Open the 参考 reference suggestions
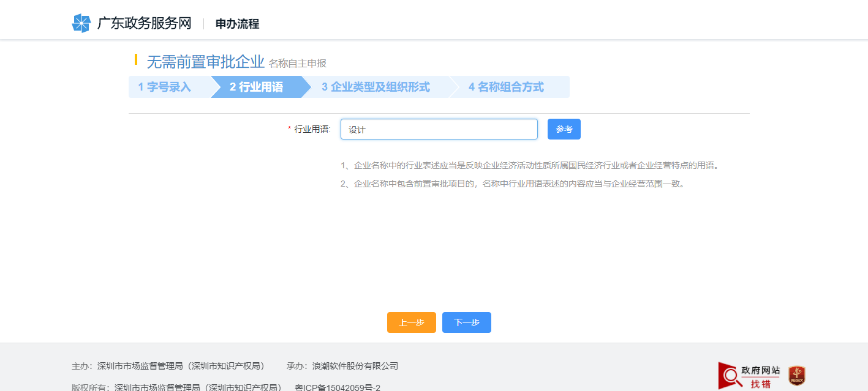868x391 pixels. 564,129
